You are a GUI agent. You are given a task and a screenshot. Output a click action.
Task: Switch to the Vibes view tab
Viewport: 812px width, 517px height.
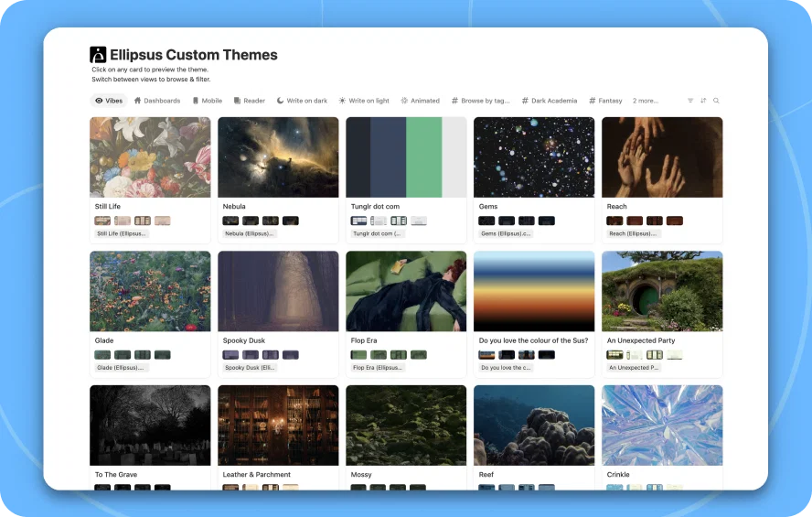point(109,101)
